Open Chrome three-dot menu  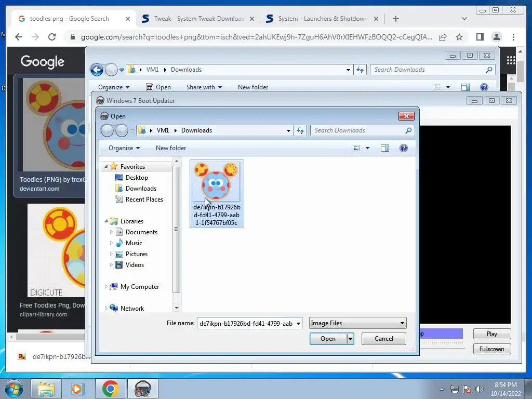coord(513,37)
